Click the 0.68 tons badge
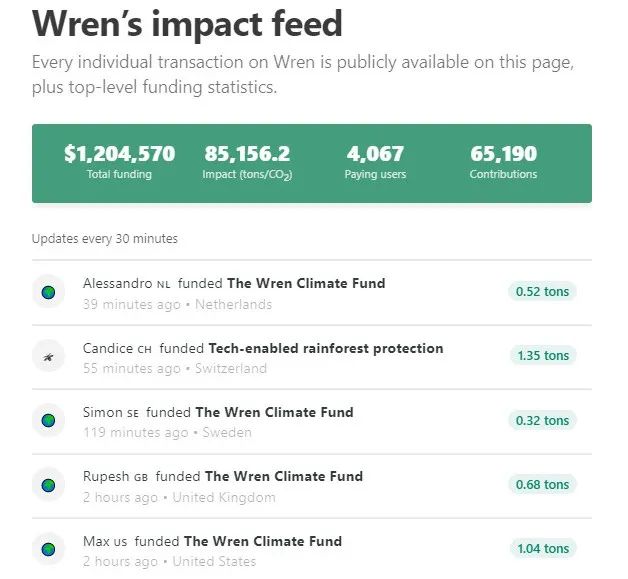The height and width of the screenshot is (579, 628). click(542, 485)
